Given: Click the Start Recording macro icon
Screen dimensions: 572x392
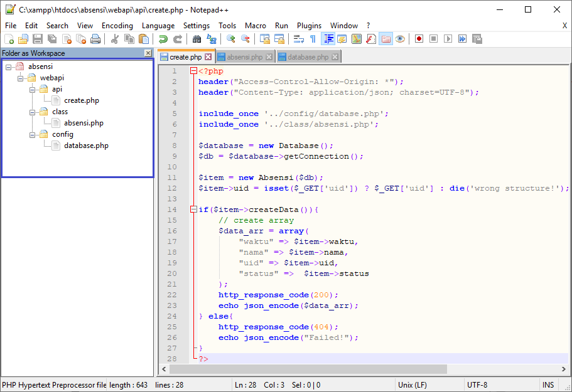Looking at the screenshot, I should coord(419,39).
